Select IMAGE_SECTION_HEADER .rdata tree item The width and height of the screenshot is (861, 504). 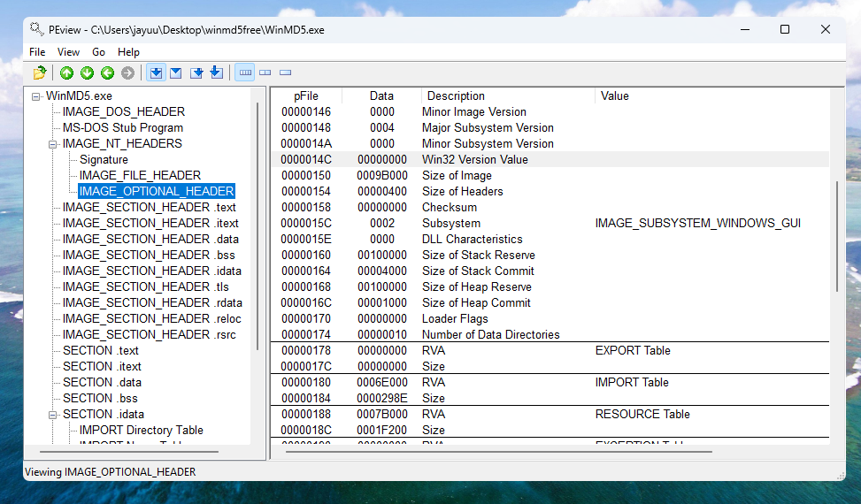pyautogui.click(x=152, y=302)
